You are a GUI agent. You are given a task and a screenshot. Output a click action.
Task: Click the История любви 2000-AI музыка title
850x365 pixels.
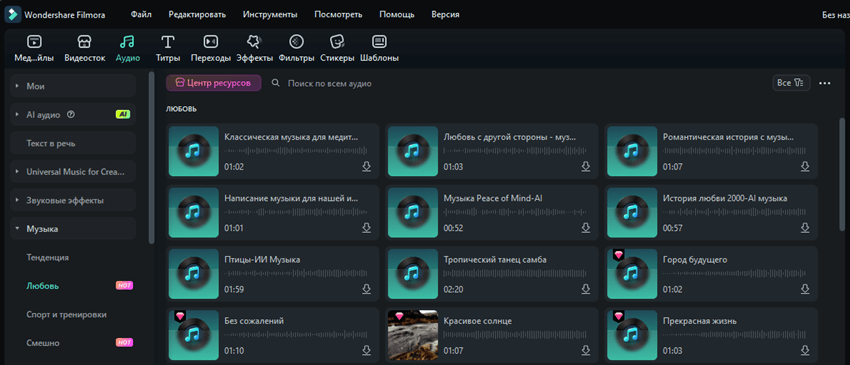725,198
